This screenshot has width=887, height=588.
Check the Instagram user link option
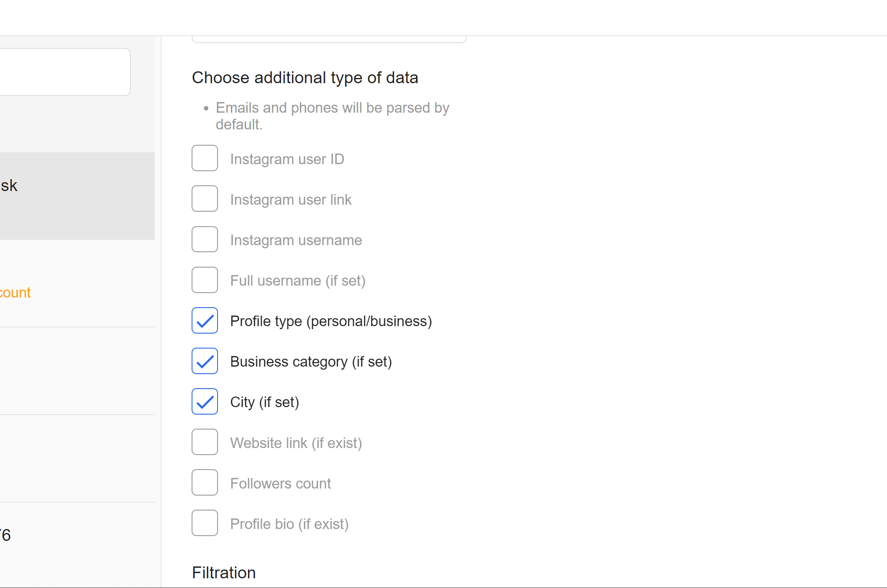(x=205, y=198)
